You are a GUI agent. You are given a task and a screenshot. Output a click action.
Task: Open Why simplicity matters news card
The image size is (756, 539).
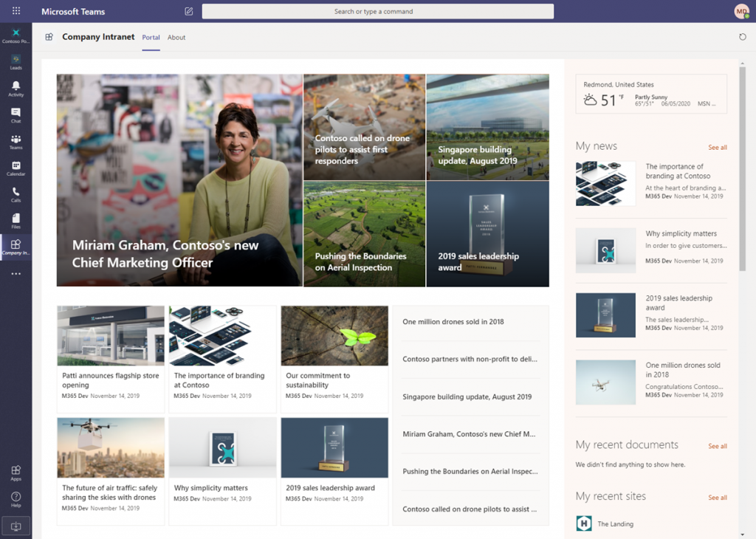[x=222, y=471]
